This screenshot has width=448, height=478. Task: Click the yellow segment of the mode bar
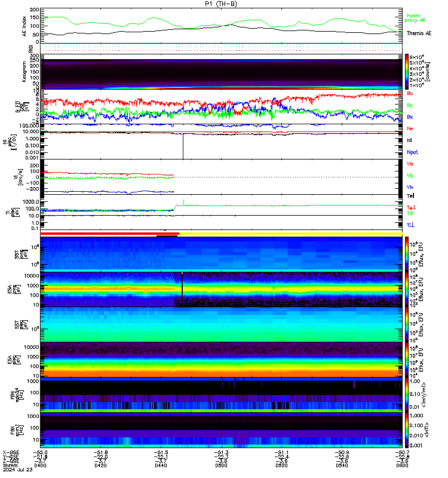[x=291, y=234]
